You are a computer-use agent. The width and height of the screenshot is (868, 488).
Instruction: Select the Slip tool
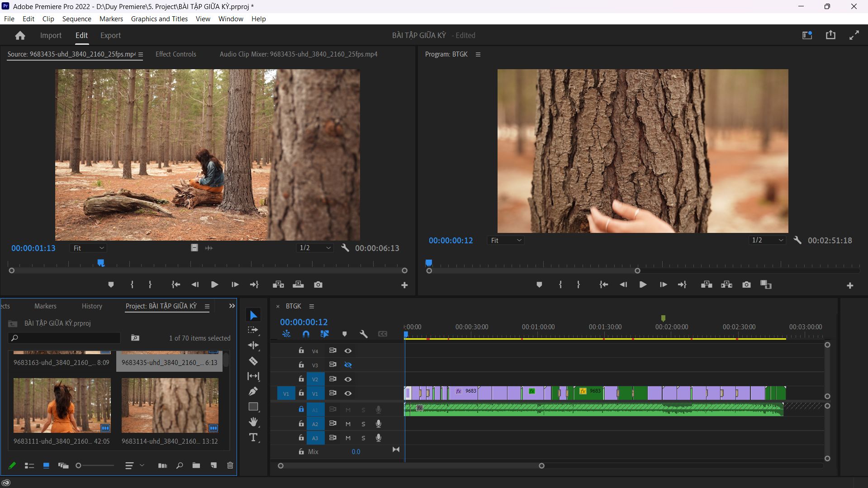pos(253,376)
